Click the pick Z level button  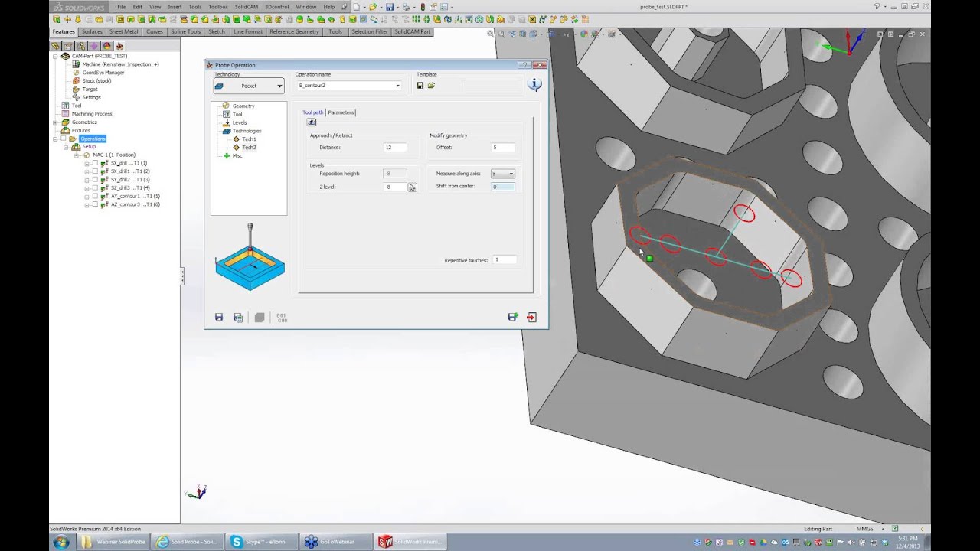412,187
